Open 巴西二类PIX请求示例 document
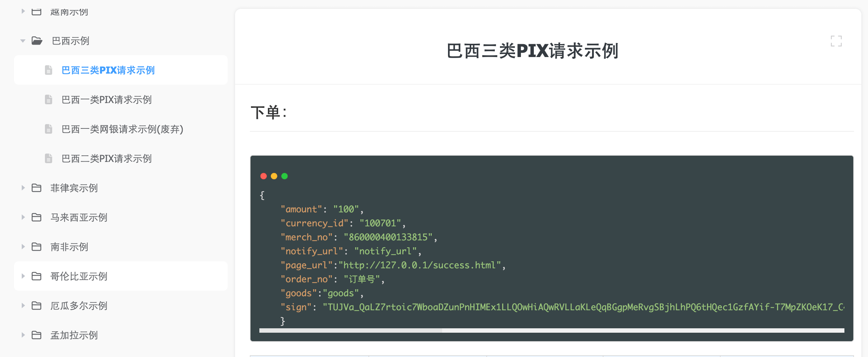This screenshot has height=357, width=868. (x=106, y=159)
